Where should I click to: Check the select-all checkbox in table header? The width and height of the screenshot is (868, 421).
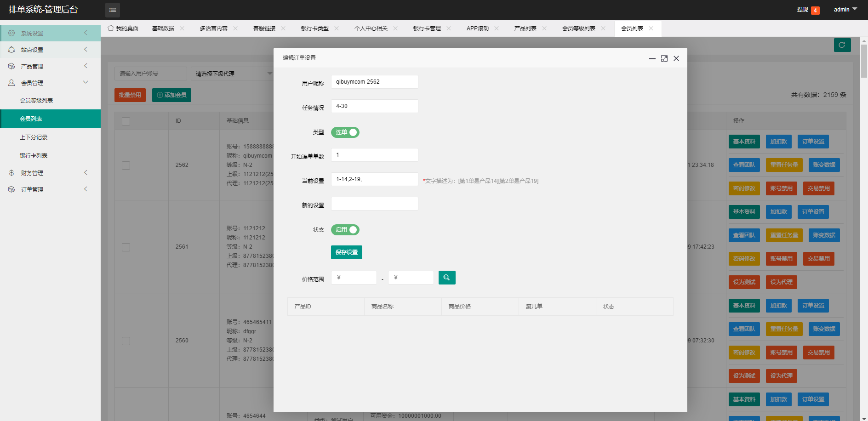[126, 121]
